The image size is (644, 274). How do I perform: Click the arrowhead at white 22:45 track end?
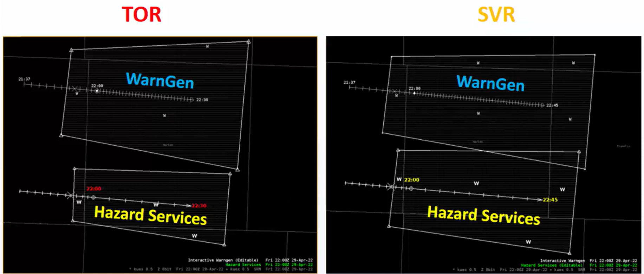click(x=542, y=105)
